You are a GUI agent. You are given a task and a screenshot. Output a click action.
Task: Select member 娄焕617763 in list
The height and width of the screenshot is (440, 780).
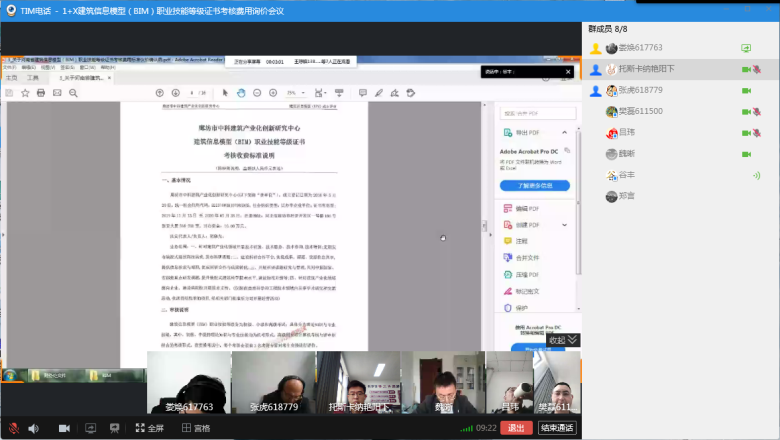pos(640,47)
